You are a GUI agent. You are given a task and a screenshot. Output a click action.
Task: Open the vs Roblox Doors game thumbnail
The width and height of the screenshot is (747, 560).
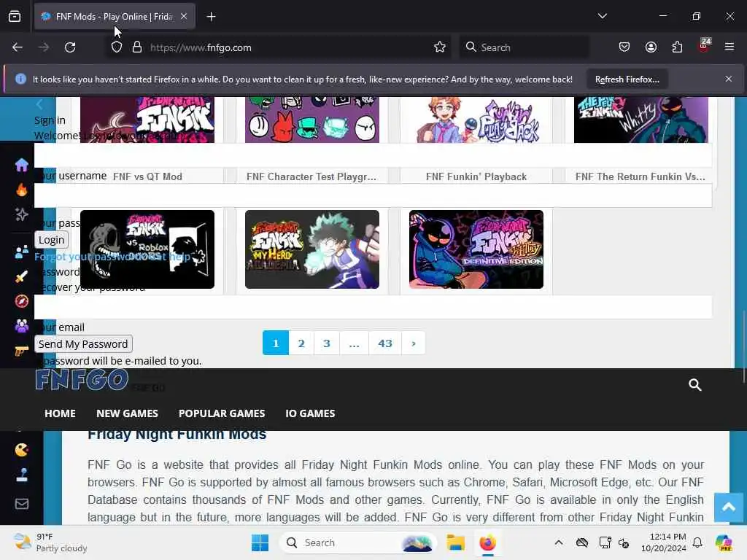pos(147,249)
